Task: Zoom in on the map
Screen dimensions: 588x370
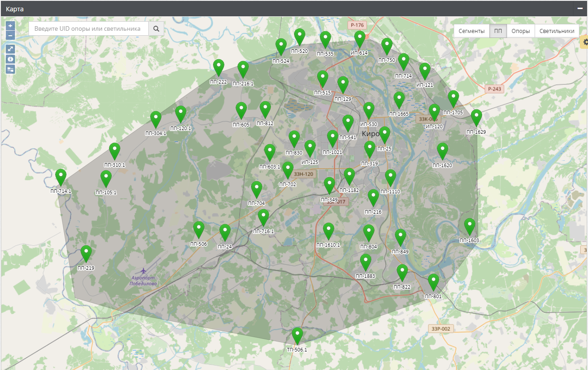Action: click(10, 26)
